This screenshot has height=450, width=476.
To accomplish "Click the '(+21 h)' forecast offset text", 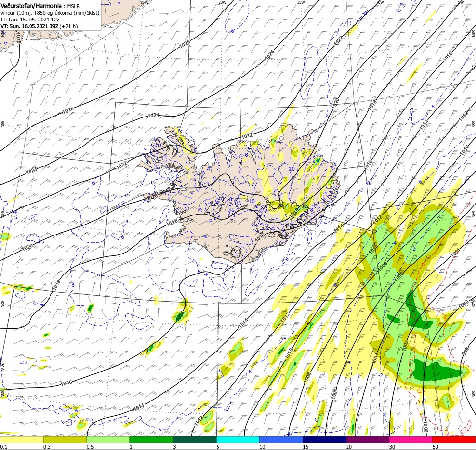I will tap(69, 26).
